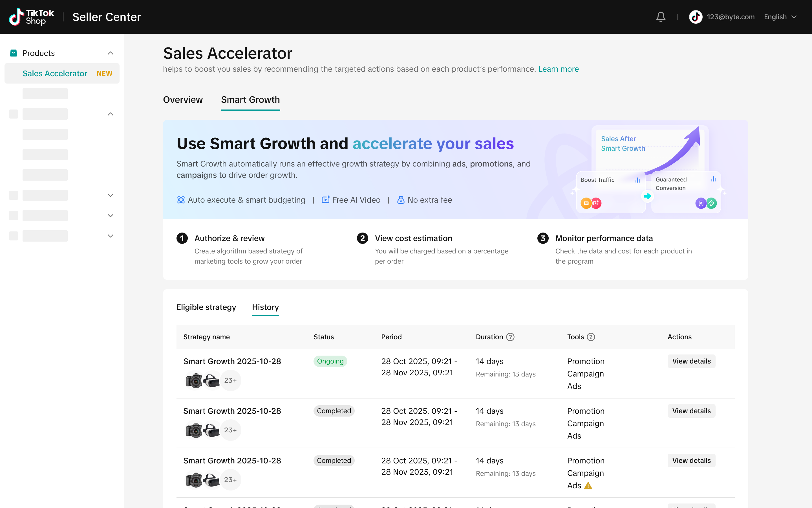Click the Guaranteed Conversion chart icon
Image resolution: width=812 pixels, height=508 pixels.
tap(713, 179)
